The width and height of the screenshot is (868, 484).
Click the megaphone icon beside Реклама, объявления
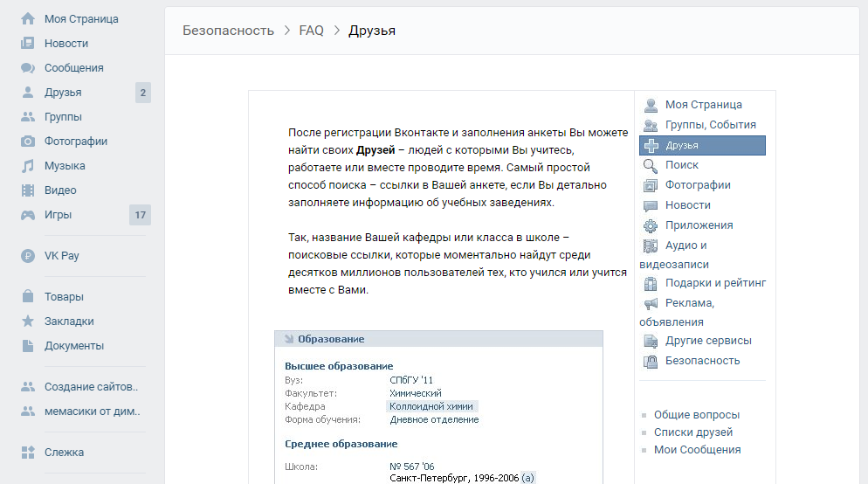[651, 303]
